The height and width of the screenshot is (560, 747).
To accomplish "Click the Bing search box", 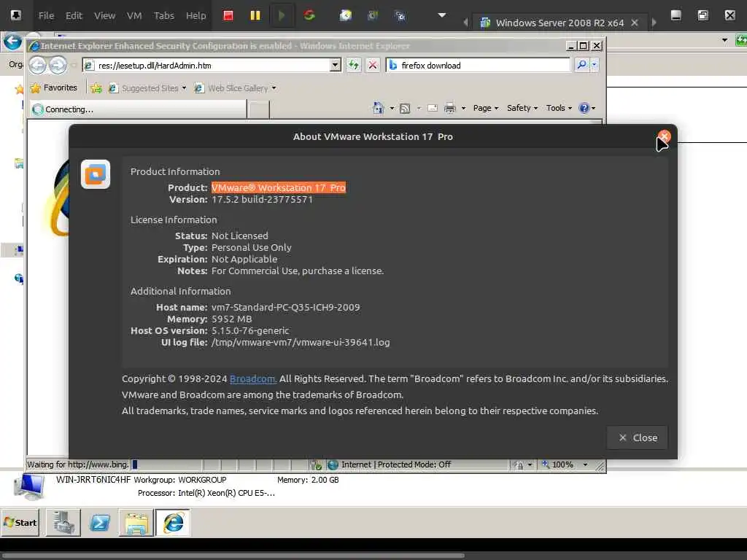I will pyautogui.click(x=478, y=65).
